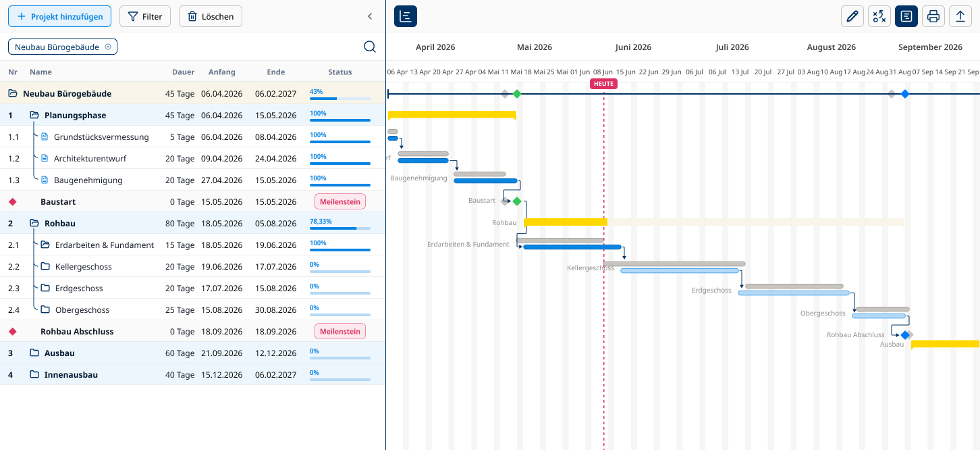The image size is (980, 450).
Task: Click the 80 Tage duration cell
Action: [x=180, y=223]
